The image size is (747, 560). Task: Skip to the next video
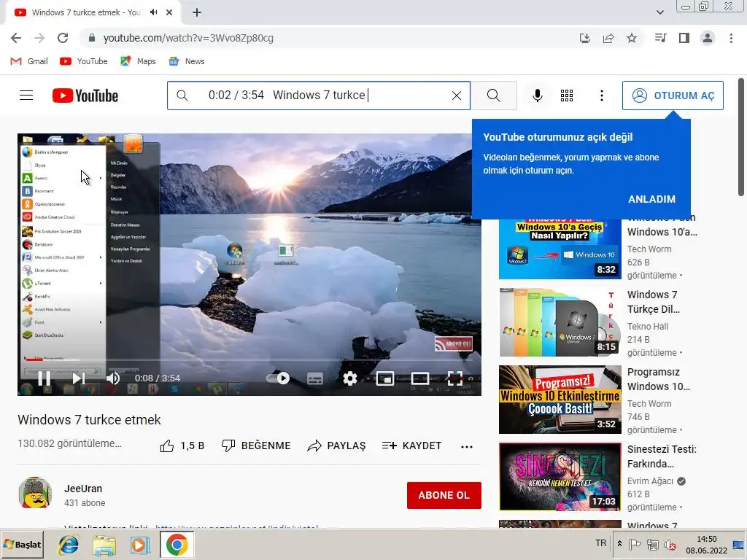(x=79, y=378)
